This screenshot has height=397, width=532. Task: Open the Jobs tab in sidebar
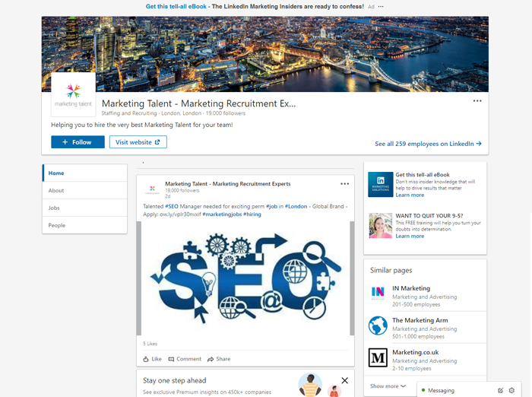[x=85, y=208]
